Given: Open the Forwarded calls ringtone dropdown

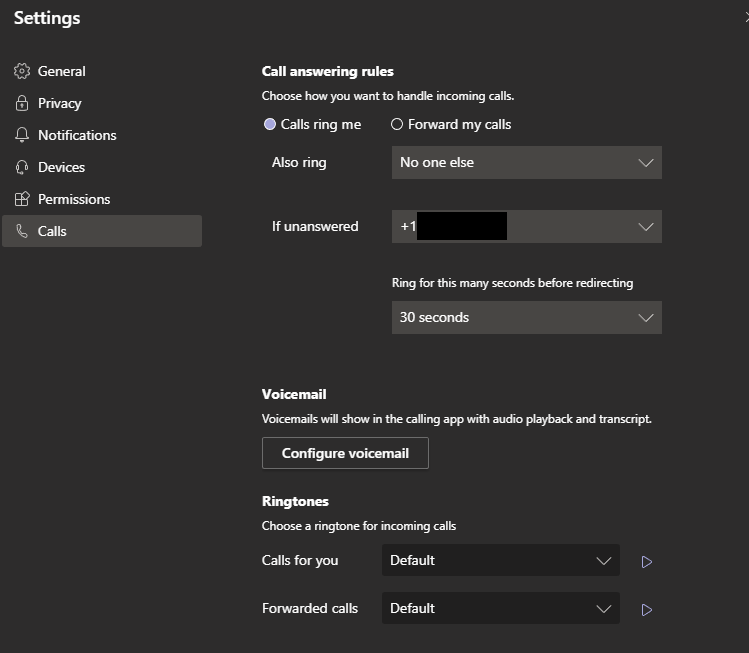Looking at the screenshot, I should pyautogui.click(x=500, y=608).
